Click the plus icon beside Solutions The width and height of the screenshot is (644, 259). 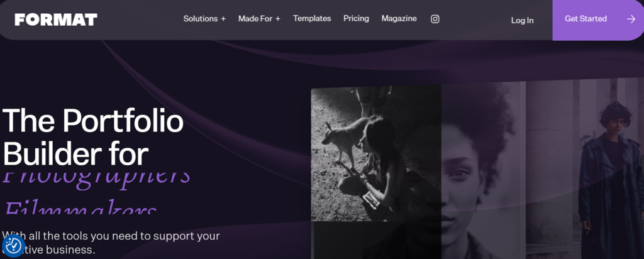coord(223,19)
